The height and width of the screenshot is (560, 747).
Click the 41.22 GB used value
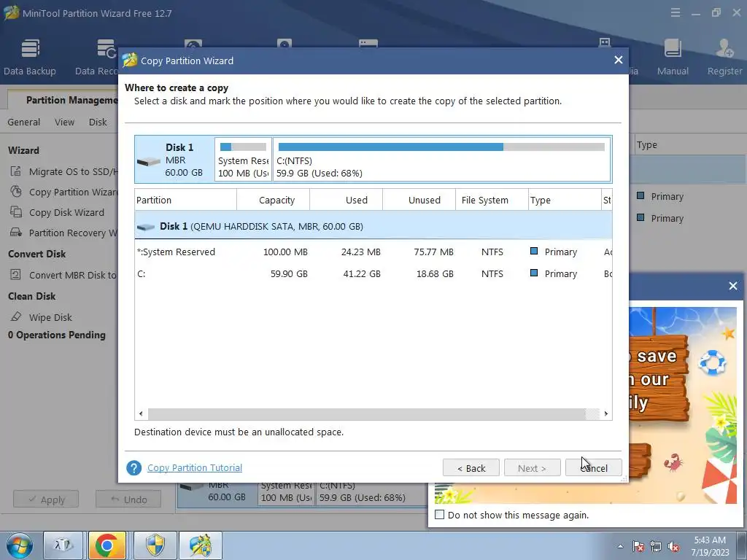(362, 274)
